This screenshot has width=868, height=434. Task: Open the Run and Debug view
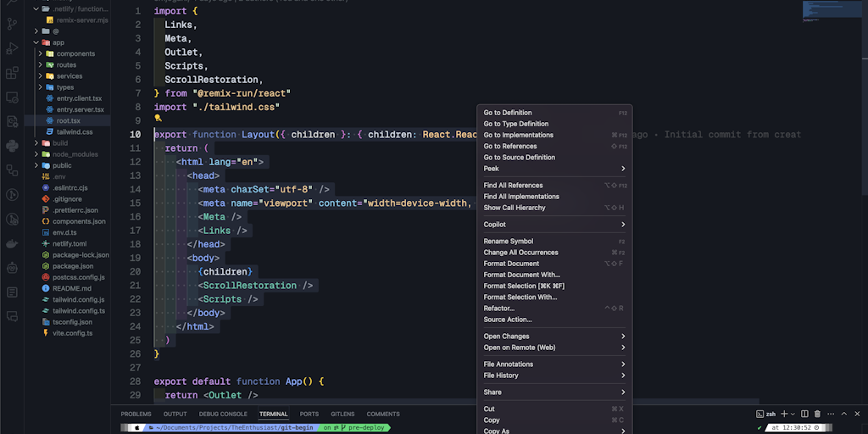(12, 47)
